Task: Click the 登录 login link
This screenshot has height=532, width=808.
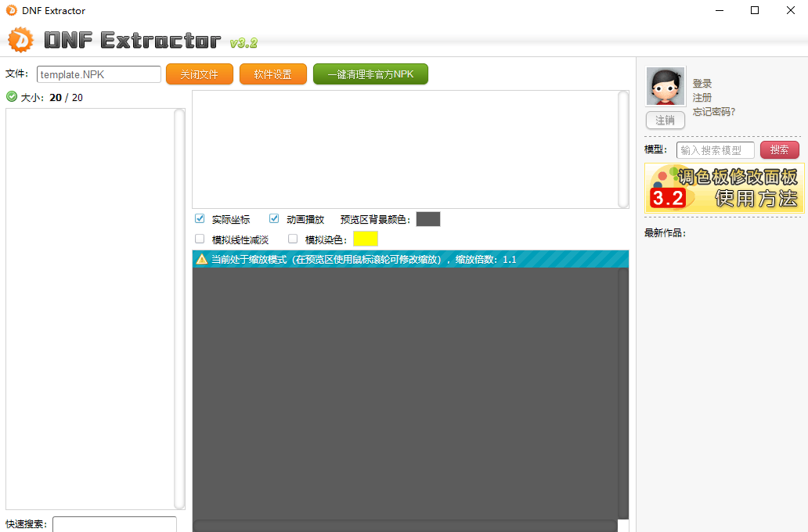Action: pyautogui.click(x=702, y=84)
